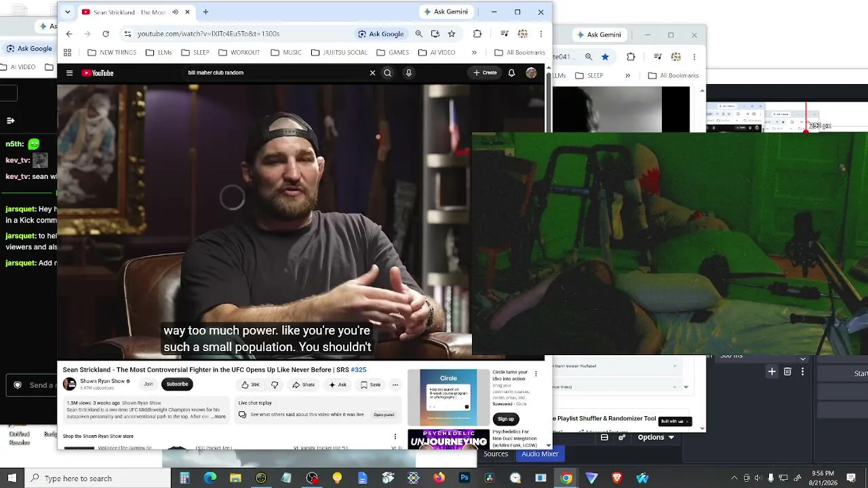Image resolution: width=868 pixels, height=488 pixels.
Task: Reload the YouTube page
Action: (106, 33)
